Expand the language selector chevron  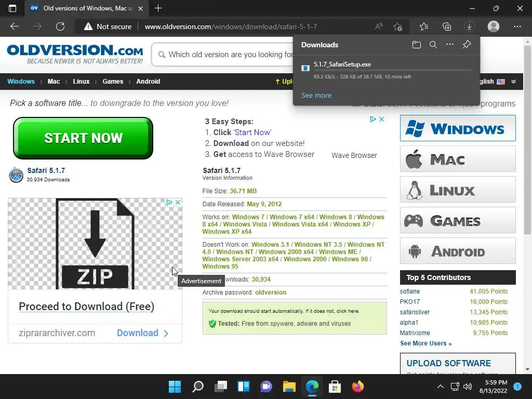coord(513,82)
